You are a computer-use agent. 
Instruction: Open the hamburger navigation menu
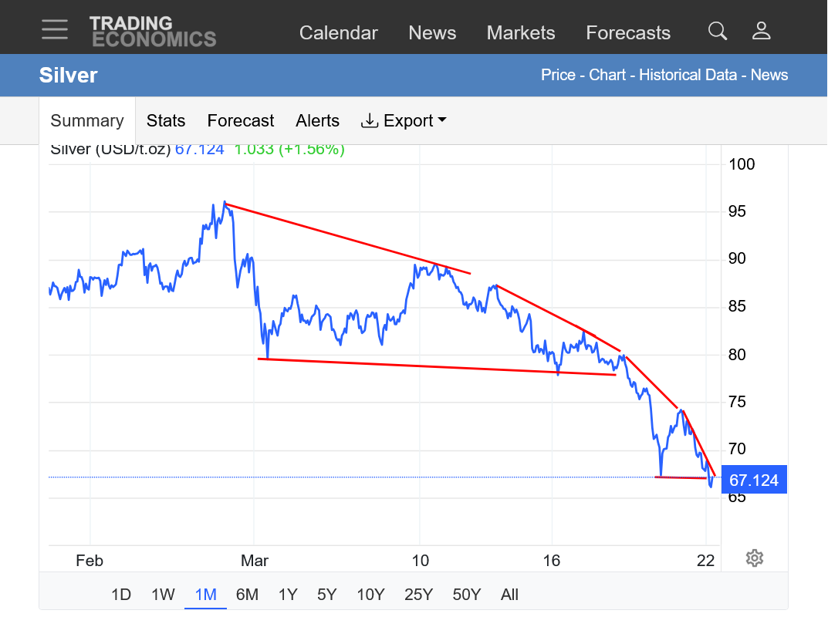point(55,30)
